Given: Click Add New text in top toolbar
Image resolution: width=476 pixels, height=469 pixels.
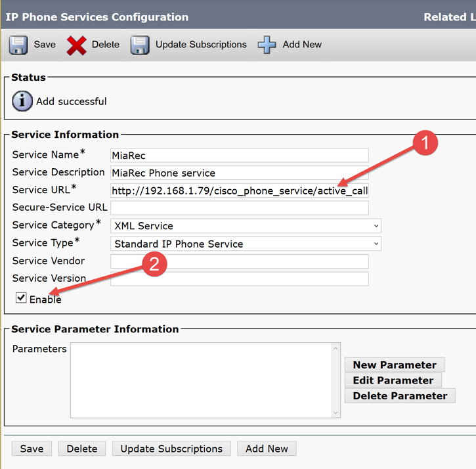Looking at the screenshot, I should 302,45.
